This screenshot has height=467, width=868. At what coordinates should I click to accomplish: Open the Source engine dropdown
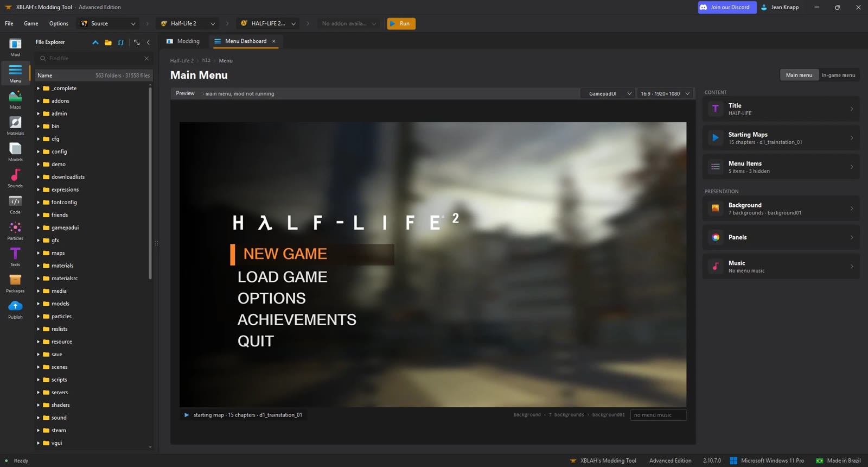[108, 23]
